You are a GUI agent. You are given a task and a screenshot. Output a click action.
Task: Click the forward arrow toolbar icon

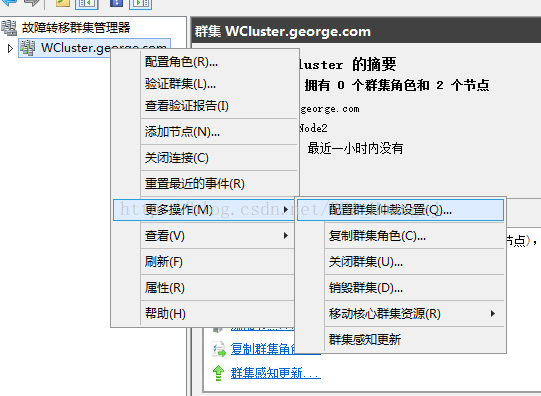pyautogui.click(x=32, y=3)
